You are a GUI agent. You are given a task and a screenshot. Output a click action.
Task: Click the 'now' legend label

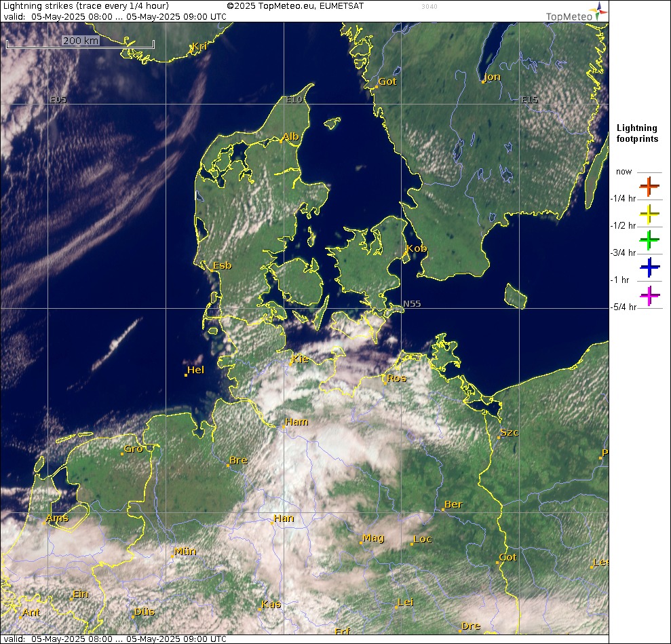tap(624, 172)
